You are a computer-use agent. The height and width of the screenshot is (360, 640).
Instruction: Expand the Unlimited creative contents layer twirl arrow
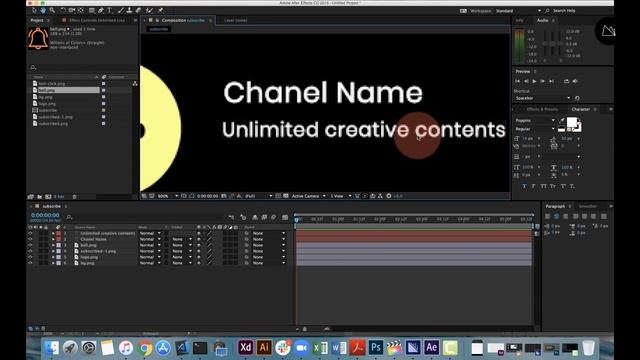click(x=53, y=233)
